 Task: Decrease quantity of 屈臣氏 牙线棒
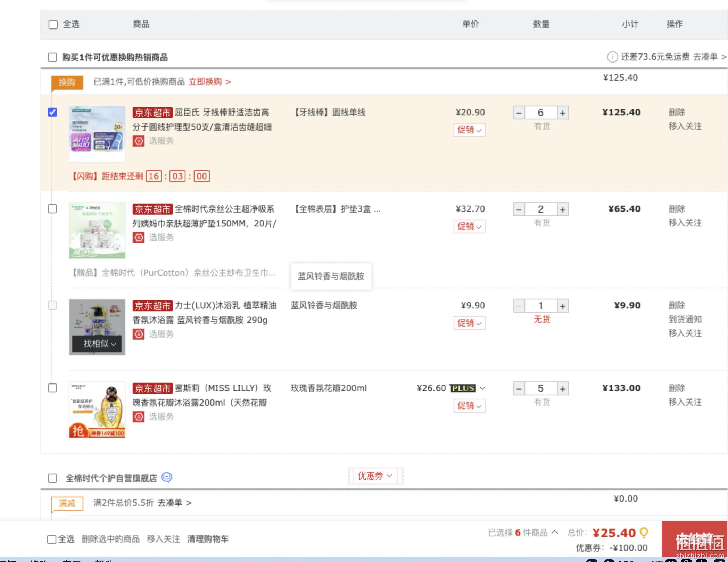[x=519, y=113]
